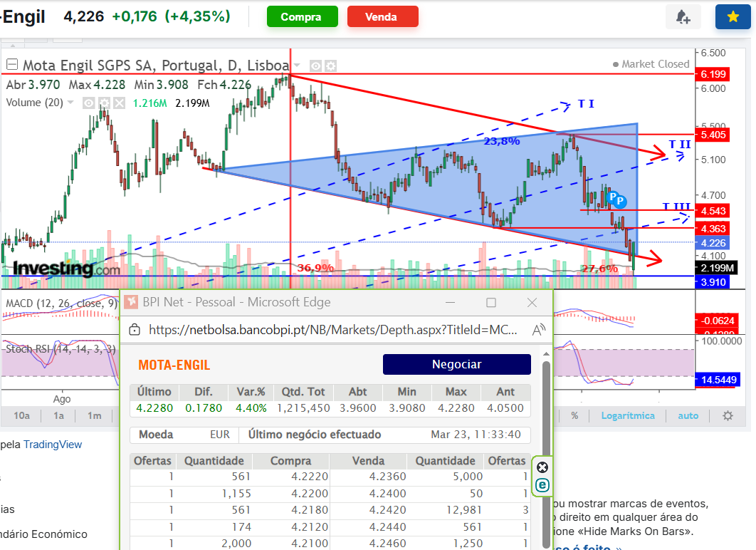The width and height of the screenshot is (756, 550).
Task: Click the BPI Net address bar URL
Action: tap(332, 330)
